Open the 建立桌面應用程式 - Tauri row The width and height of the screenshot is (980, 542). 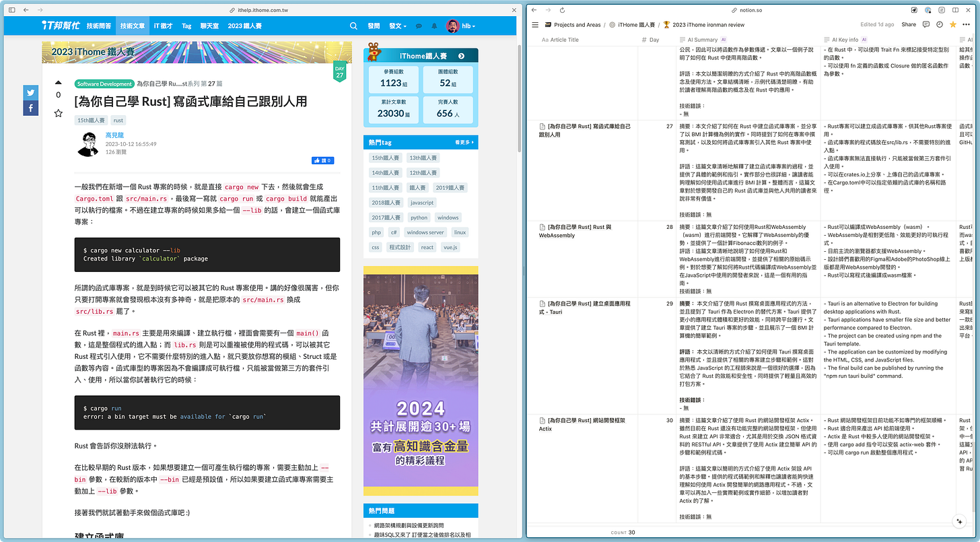click(585, 308)
